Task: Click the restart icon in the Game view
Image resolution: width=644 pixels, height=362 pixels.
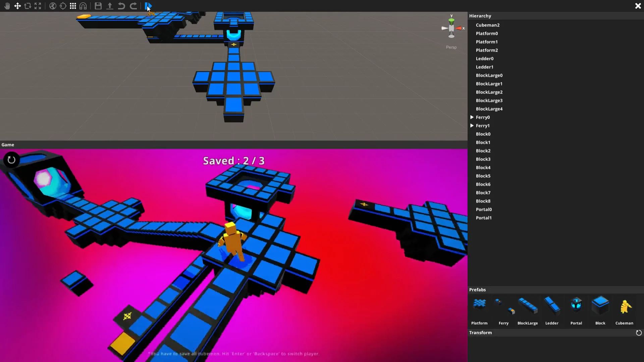Action: pyautogui.click(x=11, y=160)
